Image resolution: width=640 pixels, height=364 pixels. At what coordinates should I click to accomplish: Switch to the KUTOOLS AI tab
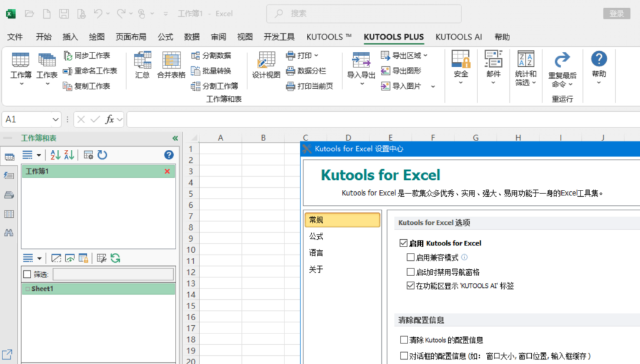pyautogui.click(x=459, y=37)
